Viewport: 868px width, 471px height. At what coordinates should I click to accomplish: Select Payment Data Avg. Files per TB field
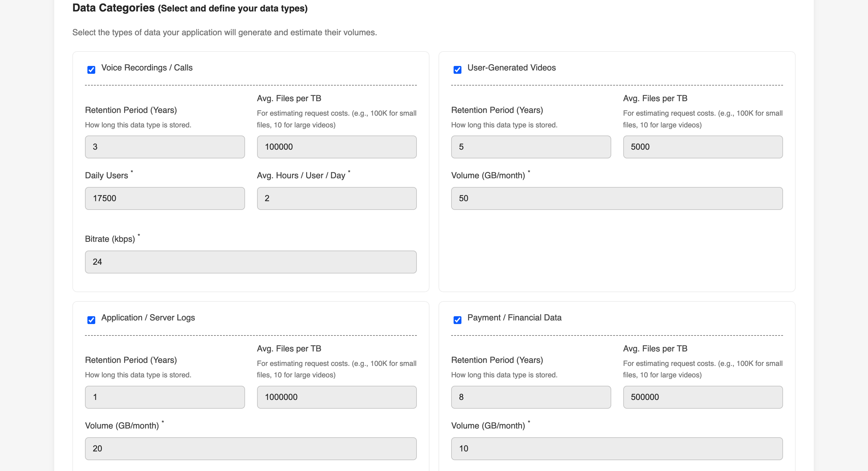point(703,397)
